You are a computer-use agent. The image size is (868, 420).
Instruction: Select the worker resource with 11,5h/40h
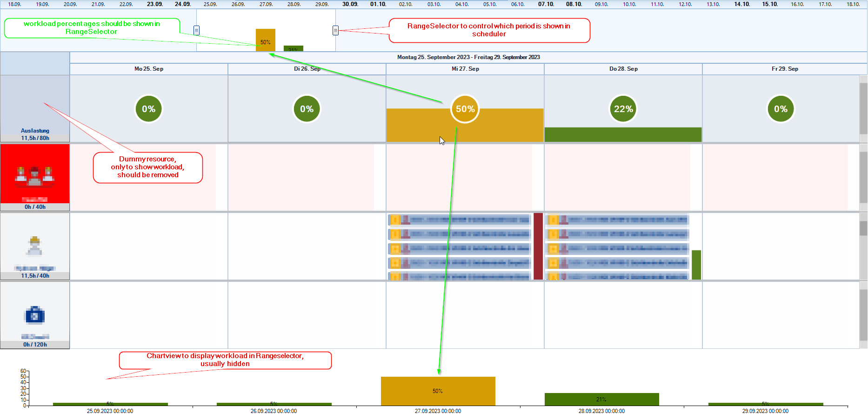click(35, 247)
